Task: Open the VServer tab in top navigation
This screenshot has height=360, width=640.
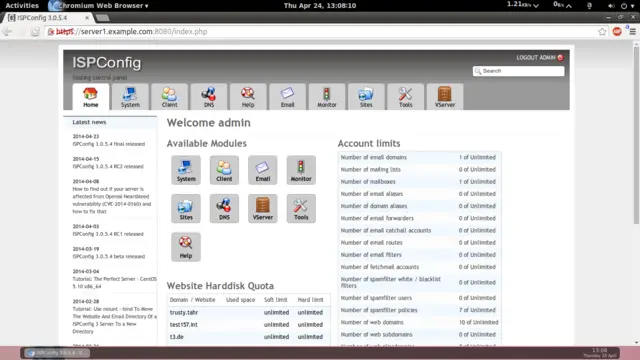Action: pos(445,97)
